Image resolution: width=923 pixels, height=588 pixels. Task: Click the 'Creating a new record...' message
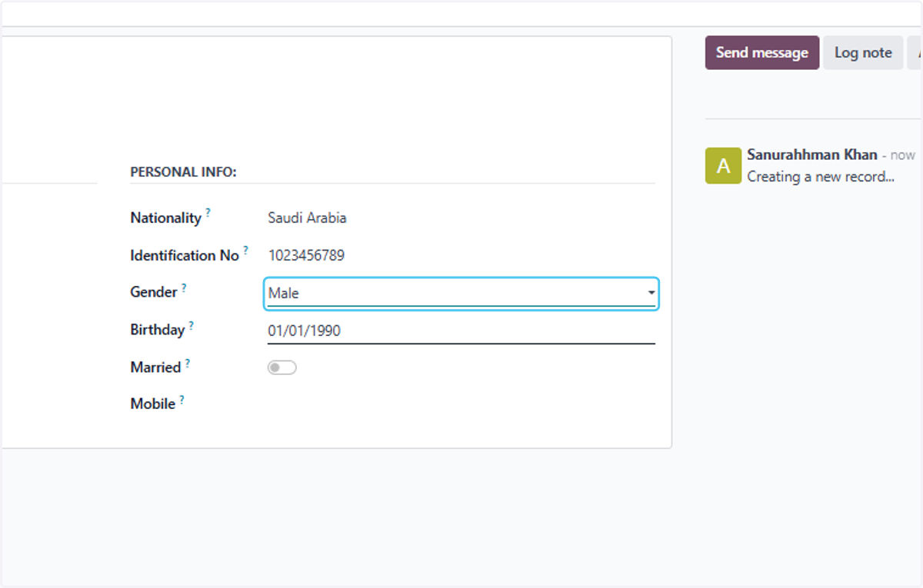click(x=821, y=176)
